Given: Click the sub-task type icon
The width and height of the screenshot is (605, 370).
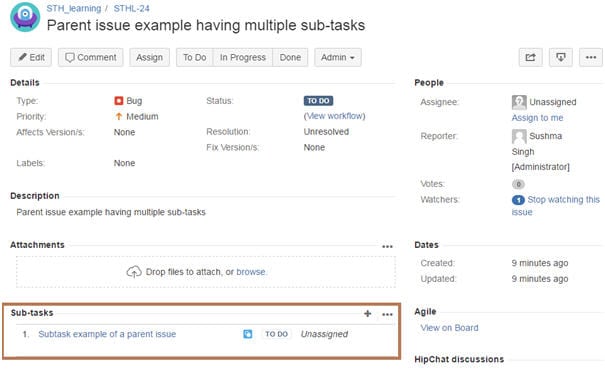Looking at the screenshot, I should click(248, 334).
